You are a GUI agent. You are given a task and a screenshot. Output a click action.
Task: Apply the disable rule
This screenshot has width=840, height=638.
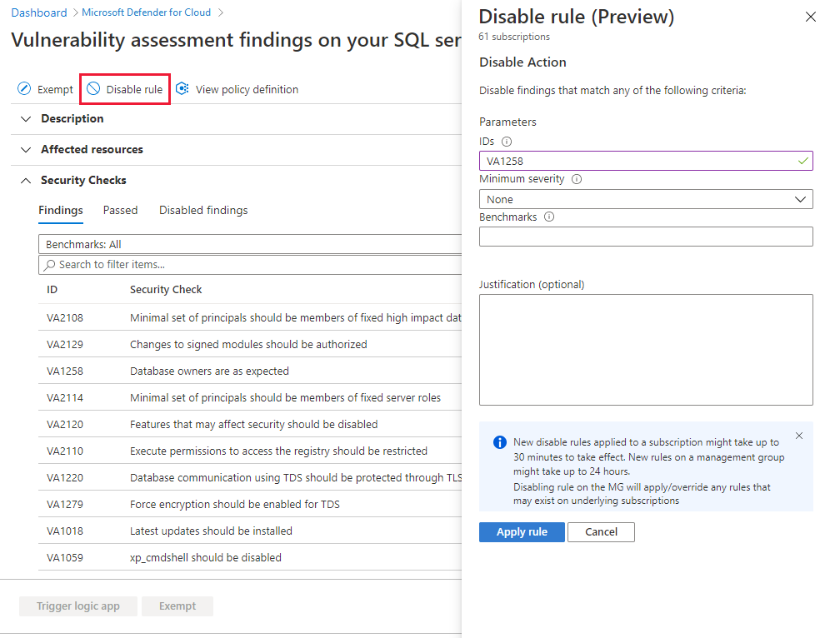pyautogui.click(x=522, y=531)
